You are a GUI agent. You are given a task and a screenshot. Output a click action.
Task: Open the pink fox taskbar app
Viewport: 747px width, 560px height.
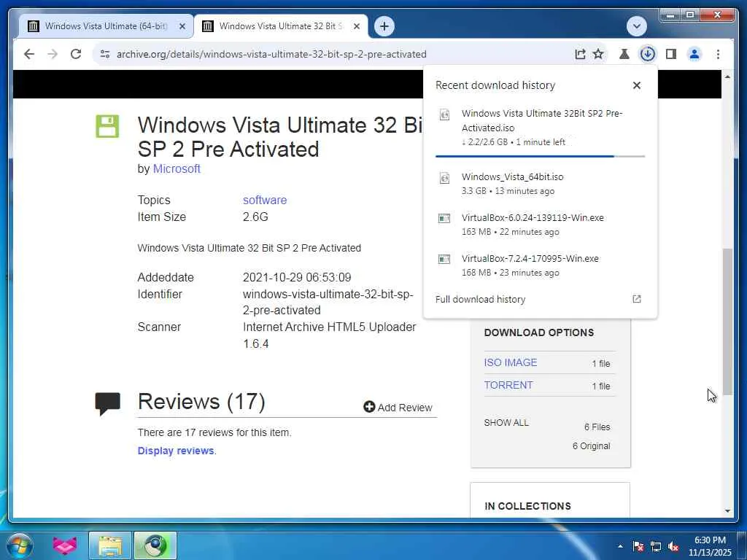(65, 545)
